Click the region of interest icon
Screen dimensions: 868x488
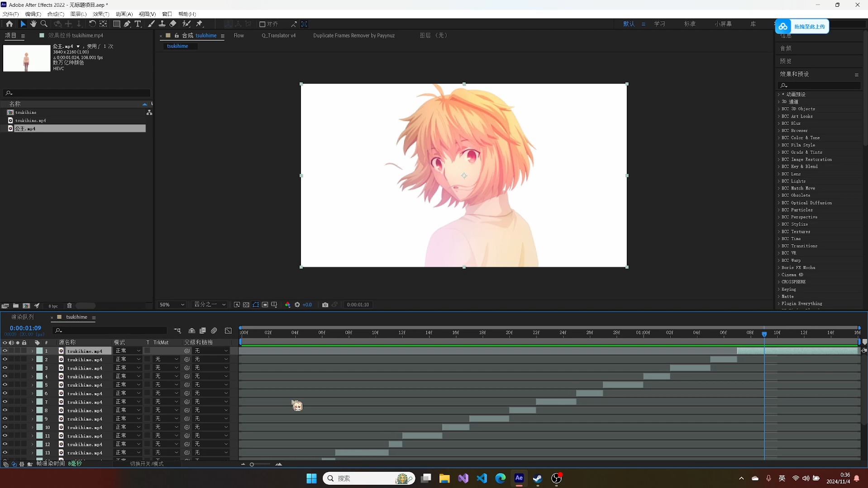click(x=265, y=305)
